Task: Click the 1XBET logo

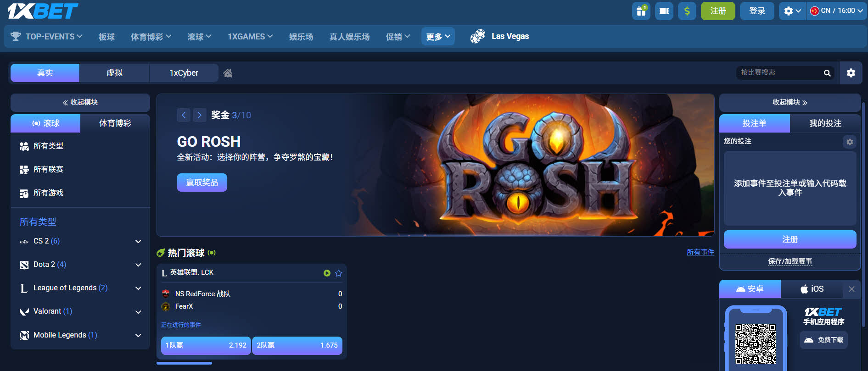Action: click(x=43, y=11)
